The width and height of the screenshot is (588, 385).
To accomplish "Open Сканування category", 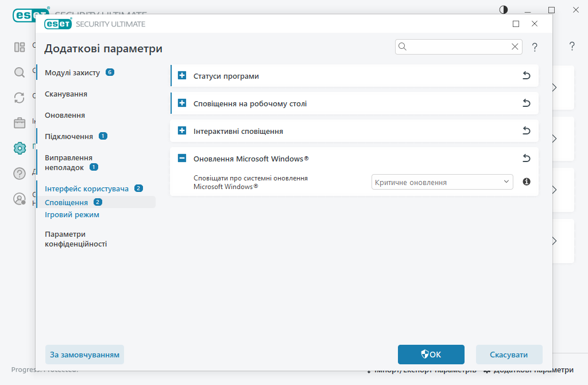I will (66, 94).
